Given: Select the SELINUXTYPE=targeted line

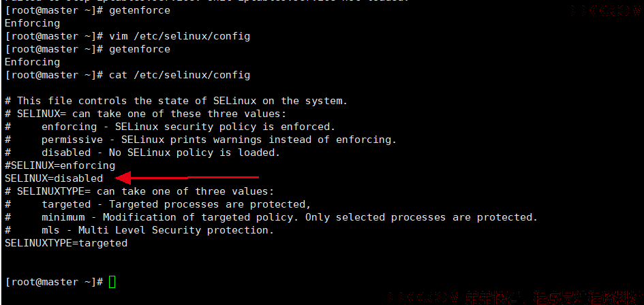Looking at the screenshot, I should pos(66,243).
